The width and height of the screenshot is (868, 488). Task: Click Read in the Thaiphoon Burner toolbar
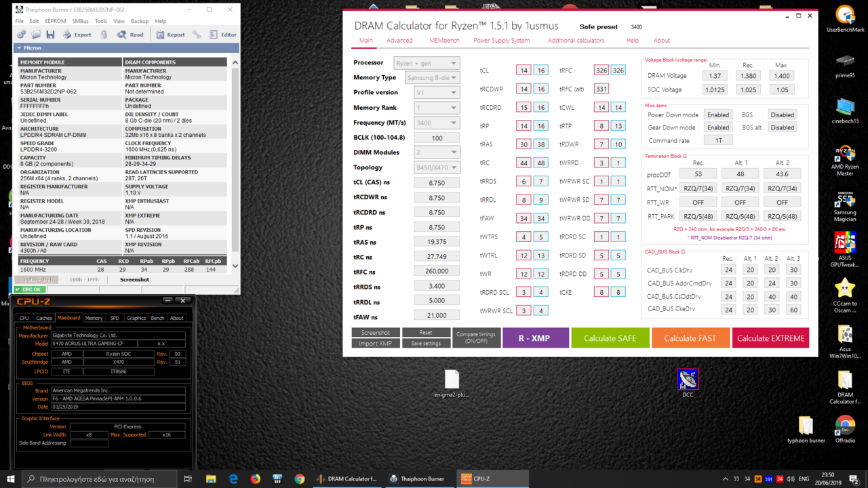(x=130, y=35)
